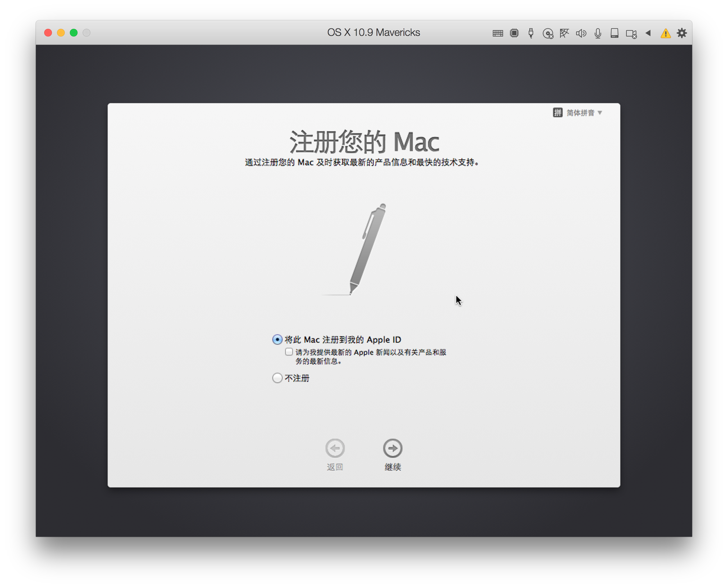
Task: Click the 拼 input source badge
Action: 558,113
